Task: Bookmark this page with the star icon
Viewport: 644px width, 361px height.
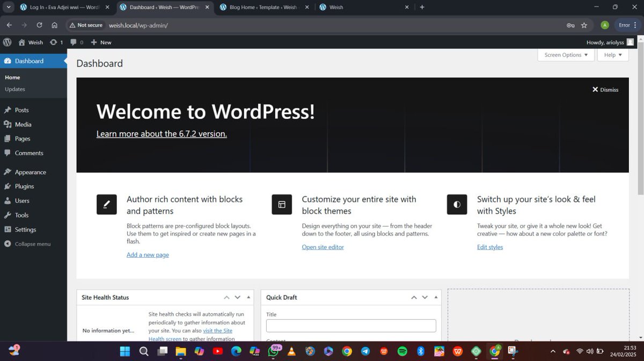Action: click(x=584, y=25)
